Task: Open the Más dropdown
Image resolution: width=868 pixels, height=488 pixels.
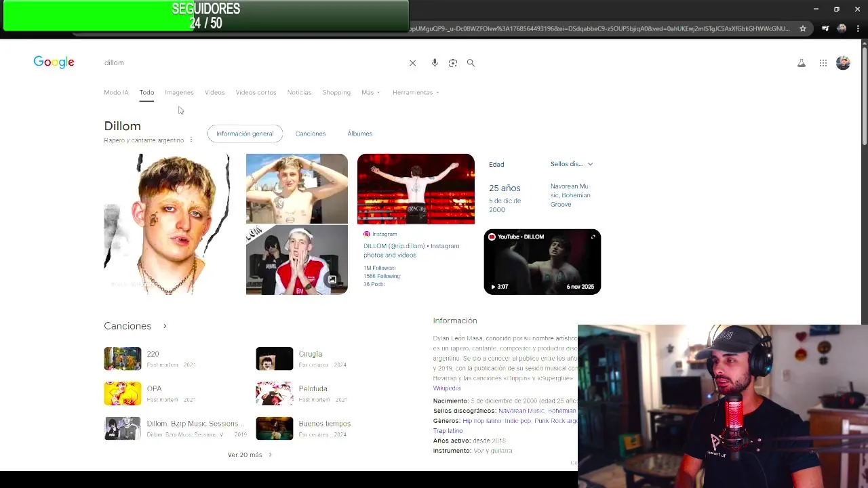Action: click(x=370, y=92)
